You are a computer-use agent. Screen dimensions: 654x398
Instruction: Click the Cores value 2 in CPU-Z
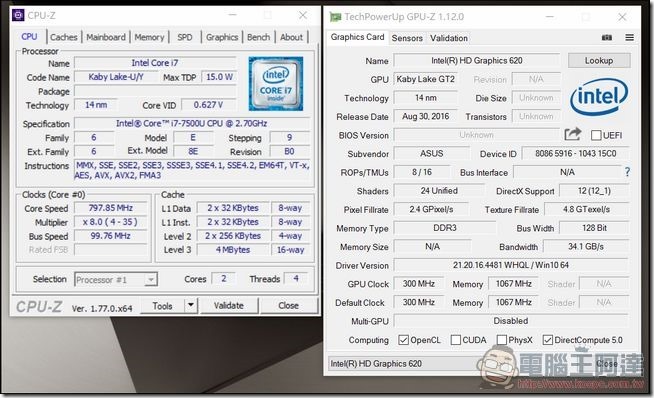coord(224,279)
